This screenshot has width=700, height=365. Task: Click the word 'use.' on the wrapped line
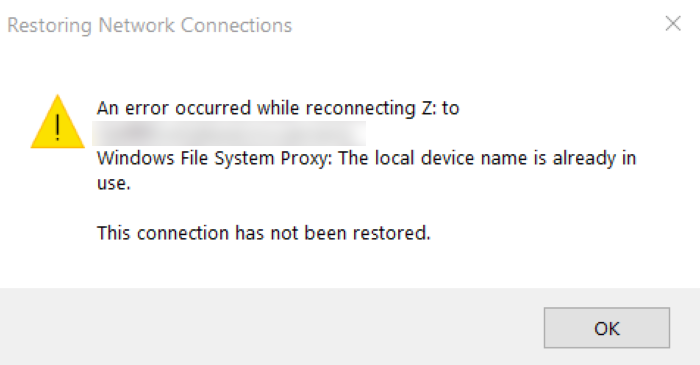pyautogui.click(x=114, y=183)
